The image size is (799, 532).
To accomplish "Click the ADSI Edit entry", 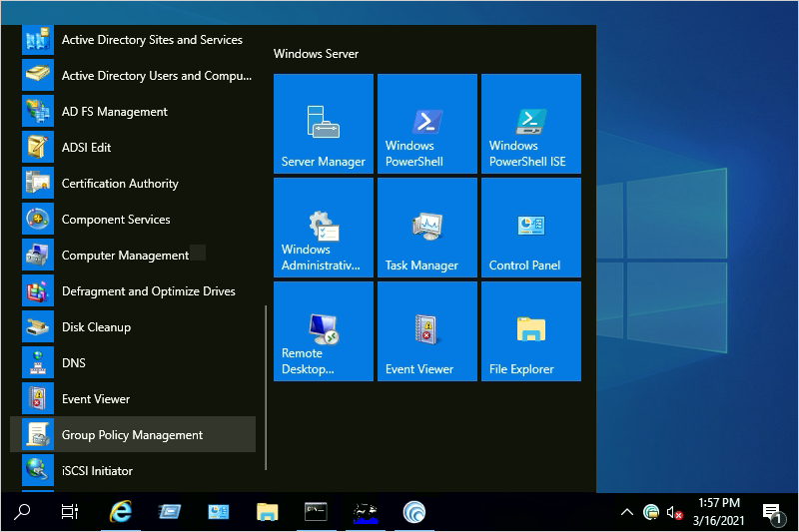I will 86,148.
